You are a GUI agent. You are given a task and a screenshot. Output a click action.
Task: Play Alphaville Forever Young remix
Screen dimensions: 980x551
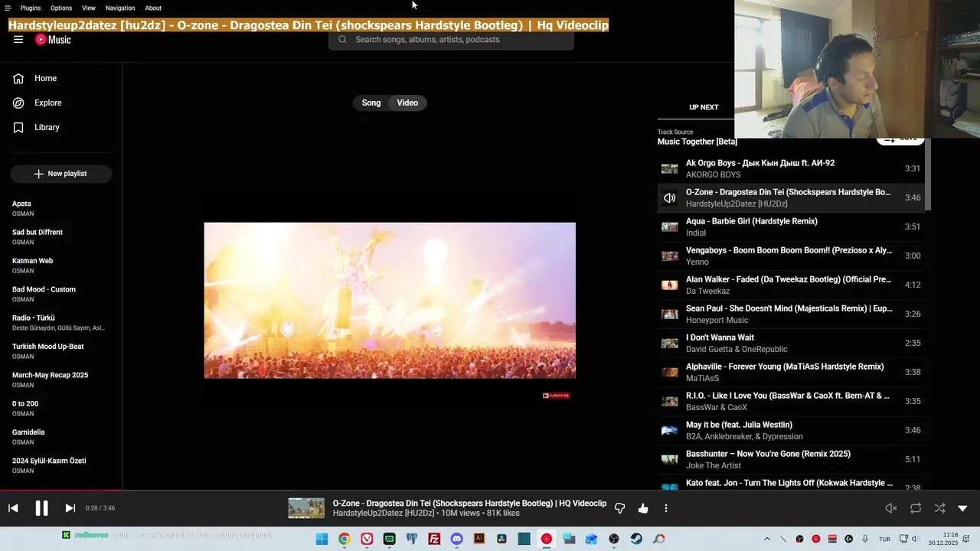coord(790,372)
